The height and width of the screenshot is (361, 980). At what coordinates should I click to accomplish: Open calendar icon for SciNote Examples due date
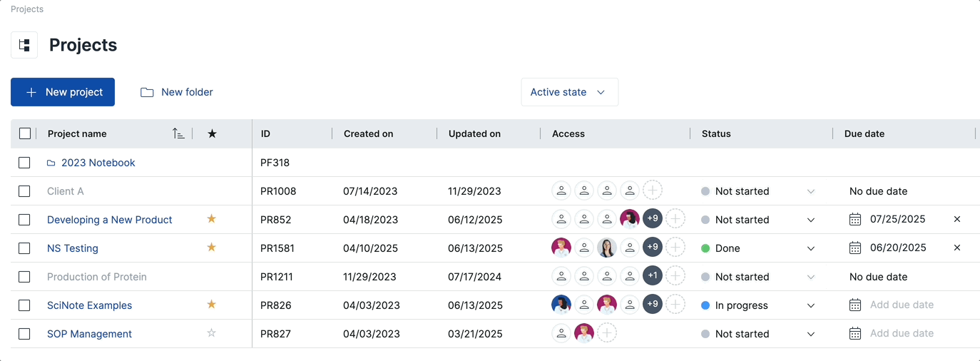(855, 305)
